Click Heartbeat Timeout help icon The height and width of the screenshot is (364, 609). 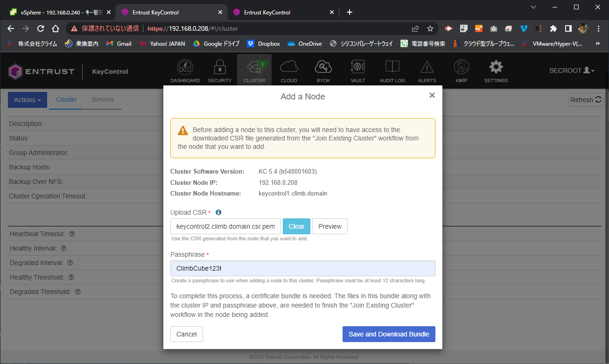[72, 234]
